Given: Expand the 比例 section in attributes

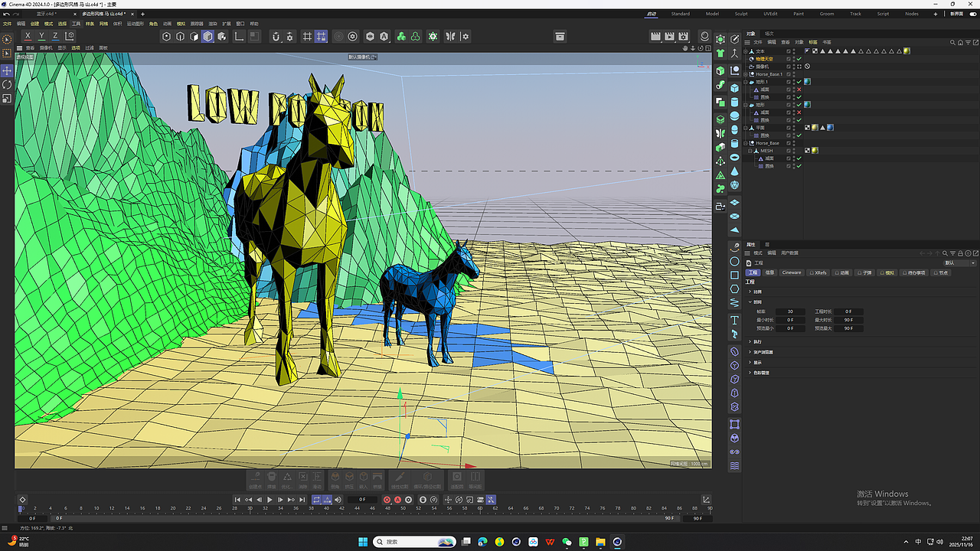Looking at the screenshot, I should pyautogui.click(x=750, y=292).
